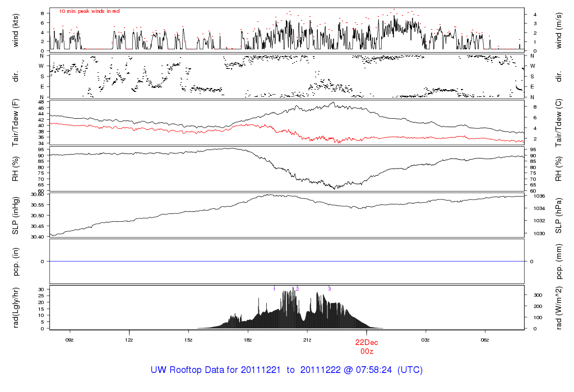The image size is (574, 392).
Task: Click the 09z time tick label
Action: coord(70,339)
